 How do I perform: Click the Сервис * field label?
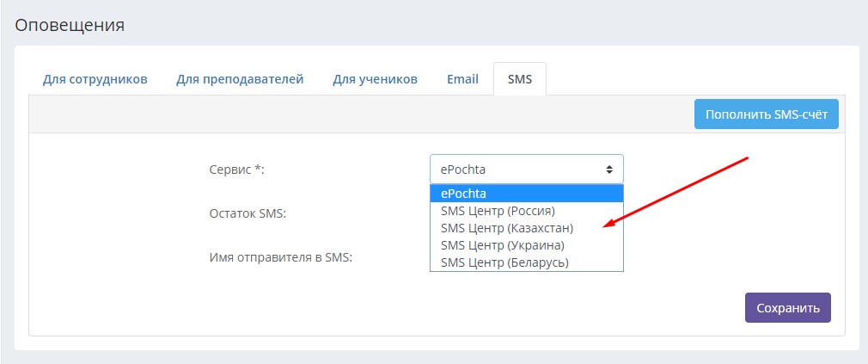pos(237,170)
